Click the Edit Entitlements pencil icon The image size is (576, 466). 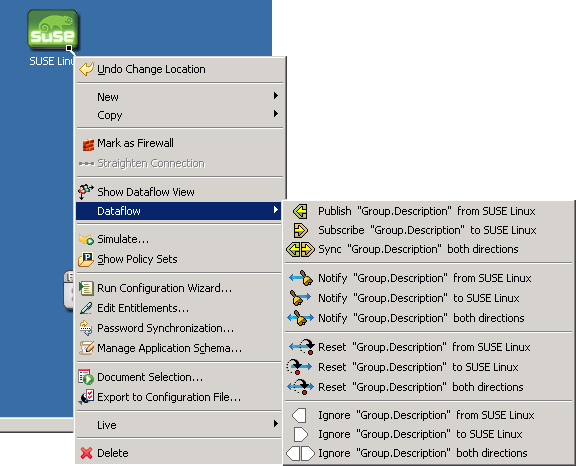tap(86, 308)
